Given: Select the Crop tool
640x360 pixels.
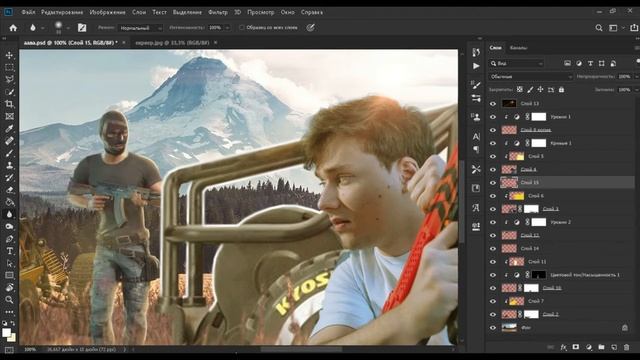Looking at the screenshot, I should click(x=9, y=104).
